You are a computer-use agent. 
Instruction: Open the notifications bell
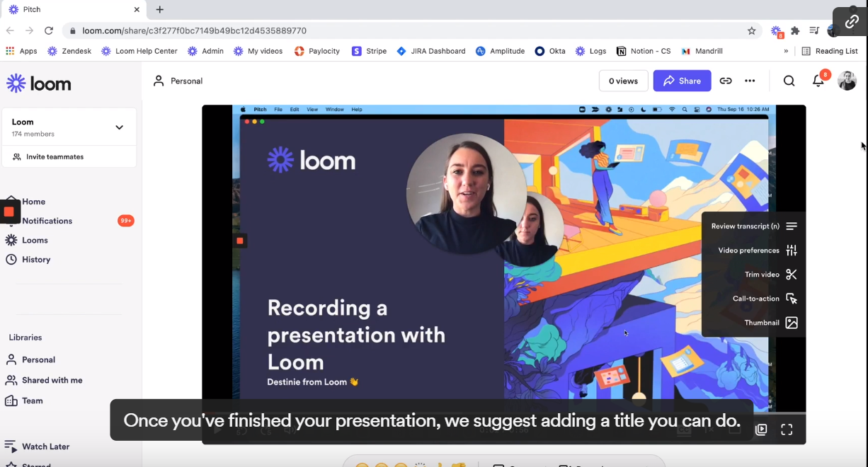click(x=818, y=81)
